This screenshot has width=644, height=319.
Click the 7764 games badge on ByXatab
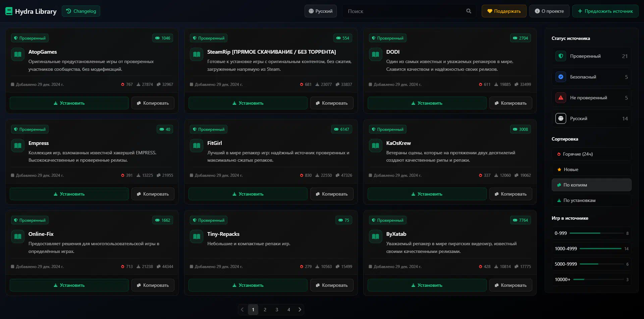(520, 220)
